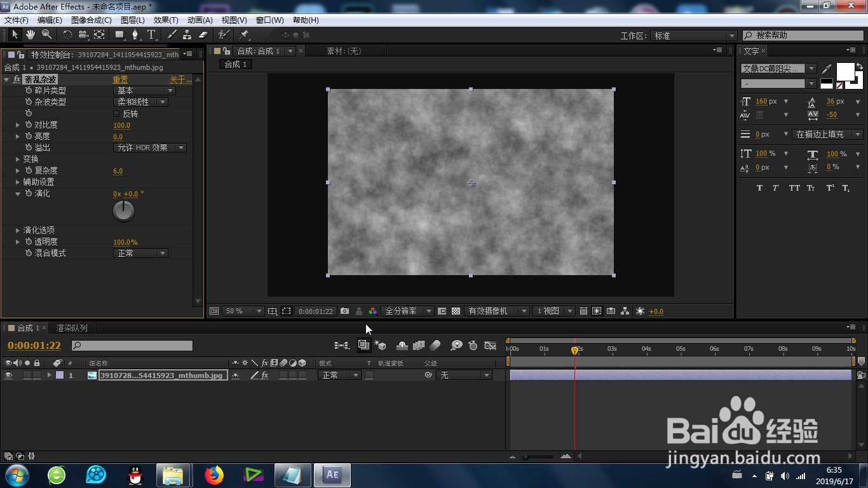
Task: Swap fill and stroke colors
Action: coord(859,65)
